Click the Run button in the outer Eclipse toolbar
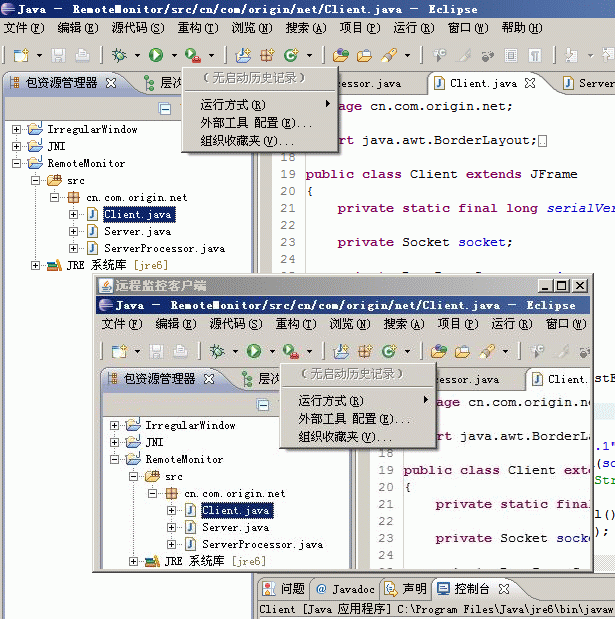This screenshot has width=615, height=619. [156, 55]
